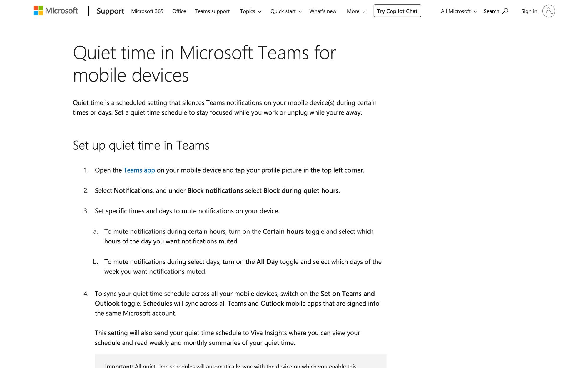This screenshot has height=368, width=588.
Task: Open the Teams app hyperlink
Action: (x=139, y=170)
